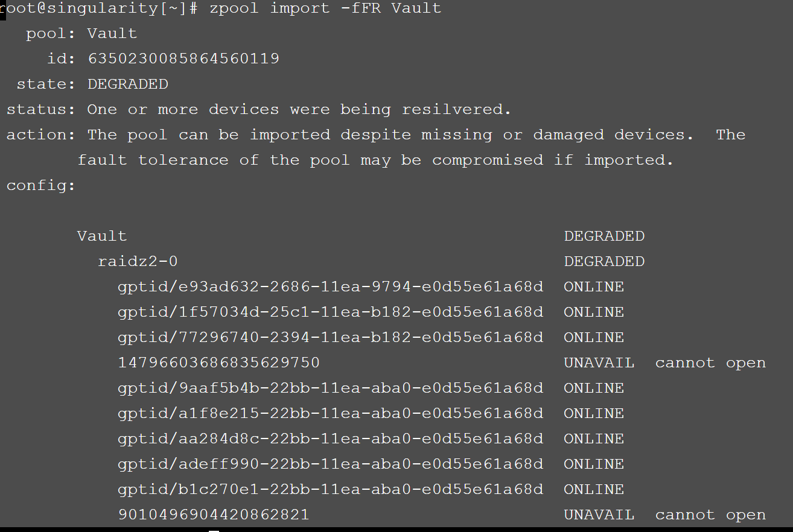Image resolution: width=793 pixels, height=532 pixels.
Task: Click the zpool import command text
Action: click(x=325, y=8)
